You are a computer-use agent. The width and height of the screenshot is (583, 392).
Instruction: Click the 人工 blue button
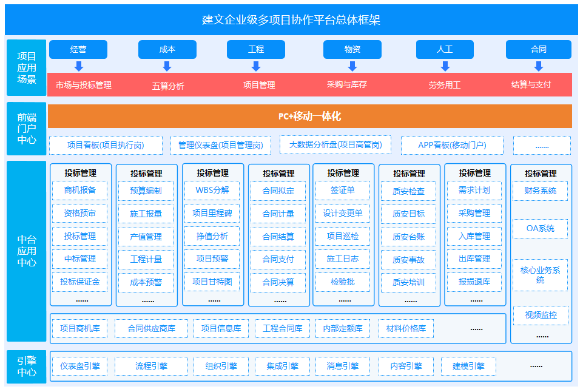point(445,50)
